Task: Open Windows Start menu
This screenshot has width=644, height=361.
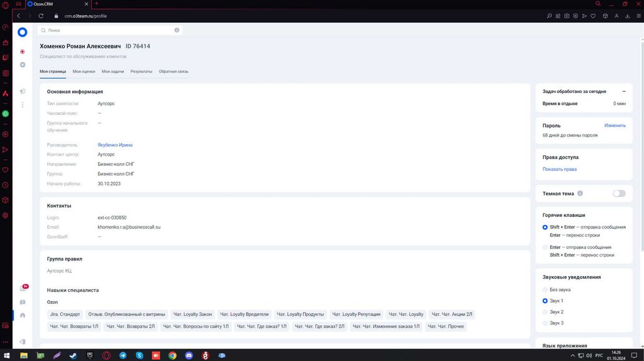Action: (6, 356)
